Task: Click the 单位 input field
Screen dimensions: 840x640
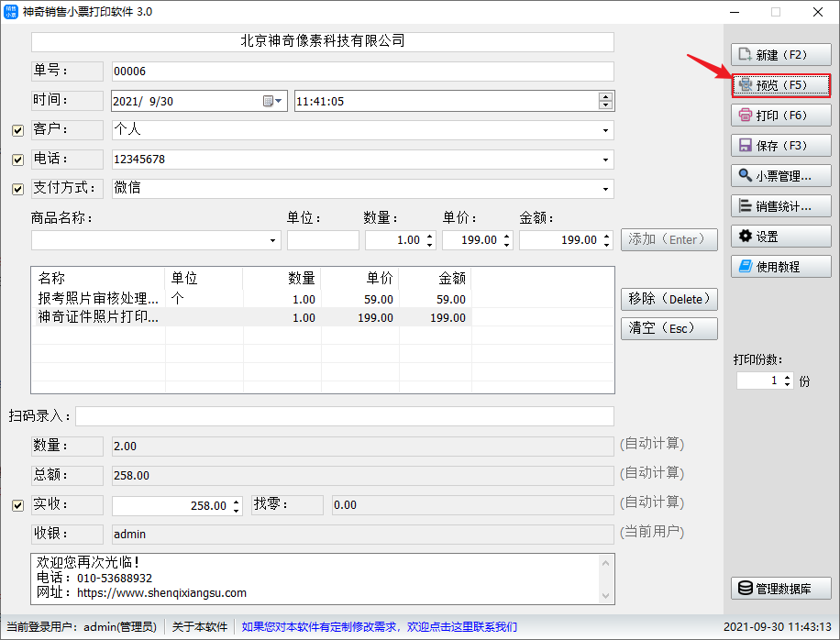Action: 323,240
